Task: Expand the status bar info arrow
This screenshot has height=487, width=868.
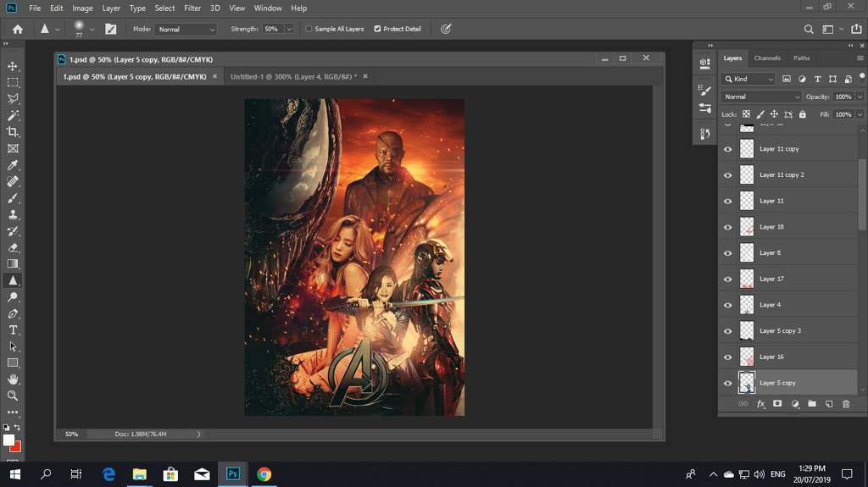Action: click(x=198, y=434)
